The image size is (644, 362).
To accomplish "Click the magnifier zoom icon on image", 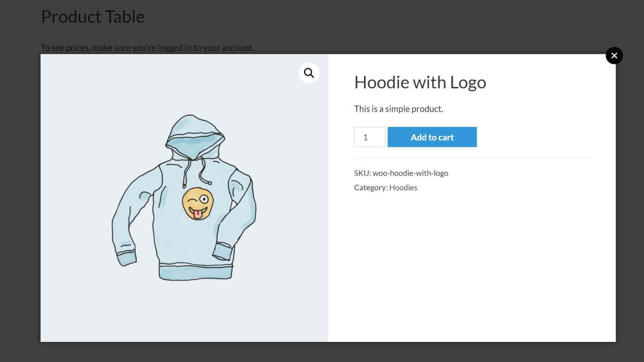I will [309, 73].
